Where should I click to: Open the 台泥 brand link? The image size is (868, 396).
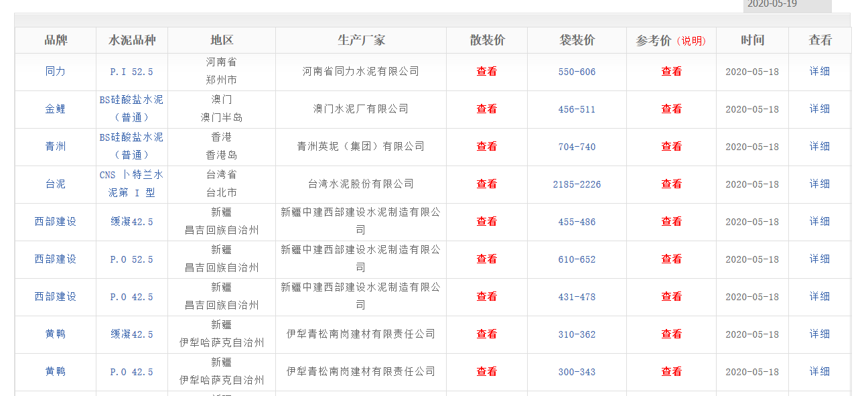(x=56, y=184)
